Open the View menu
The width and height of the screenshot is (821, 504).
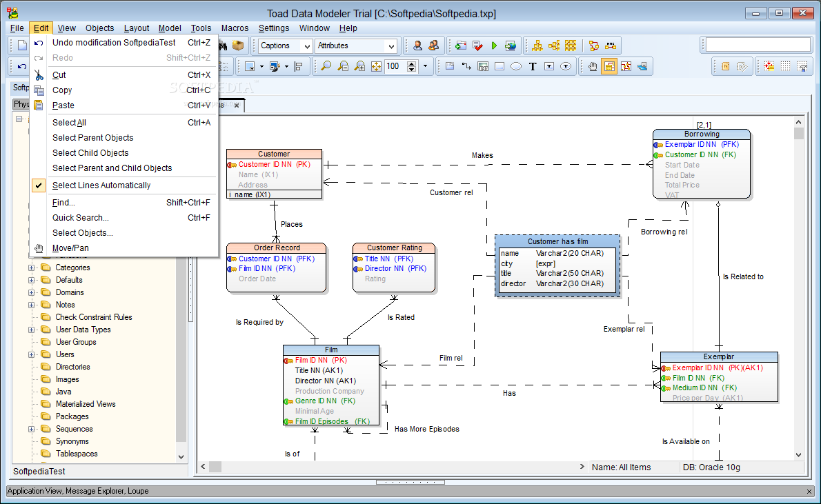click(66, 28)
